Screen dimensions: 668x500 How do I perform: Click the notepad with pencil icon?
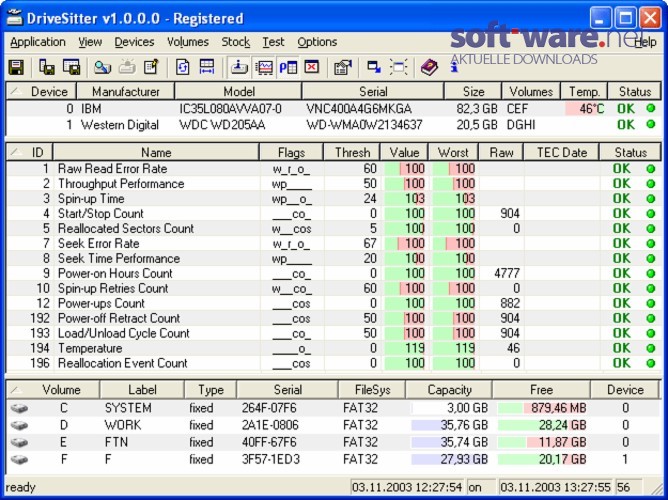151,67
